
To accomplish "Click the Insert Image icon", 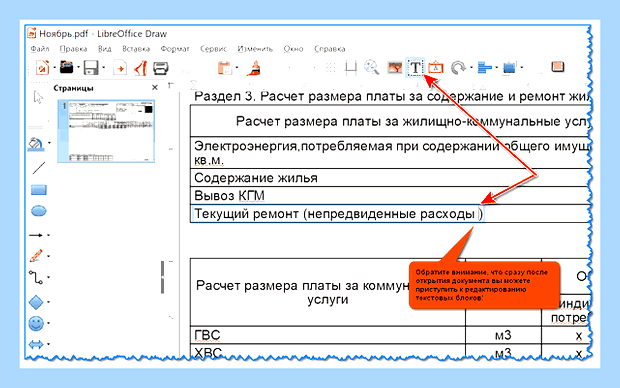I will point(395,68).
